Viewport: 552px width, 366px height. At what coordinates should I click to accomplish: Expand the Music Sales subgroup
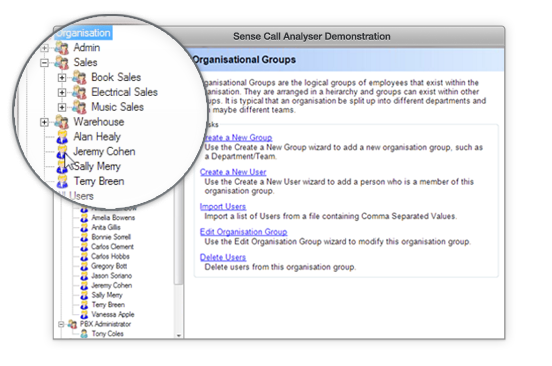pos(62,107)
